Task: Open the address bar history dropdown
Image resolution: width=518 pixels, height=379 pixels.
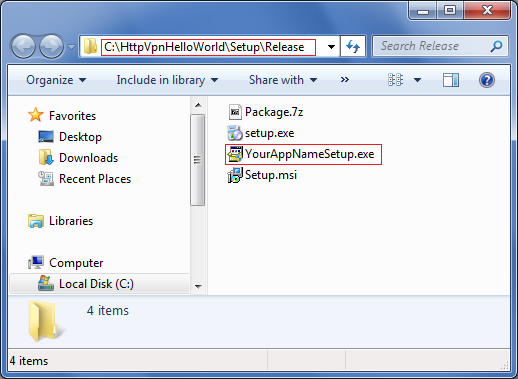Action: click(331, 47)
